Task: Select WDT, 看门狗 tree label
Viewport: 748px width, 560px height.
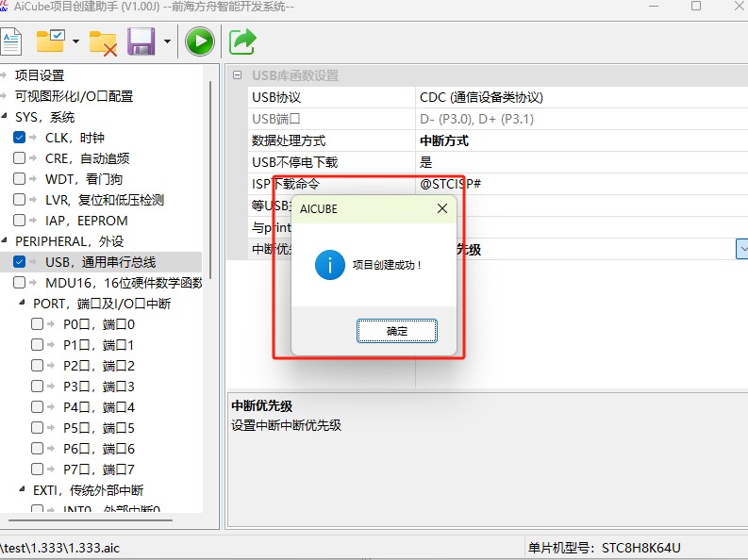Action: coord(84,179)
